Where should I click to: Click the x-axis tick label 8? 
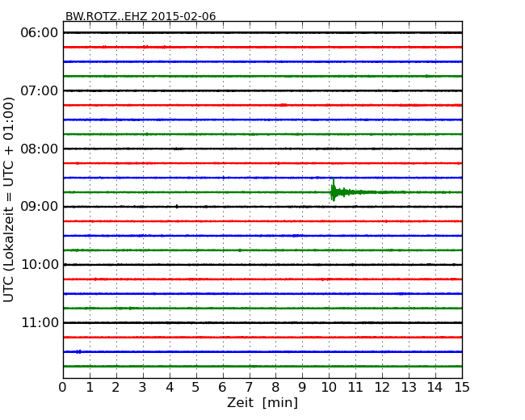coord(275,387)
